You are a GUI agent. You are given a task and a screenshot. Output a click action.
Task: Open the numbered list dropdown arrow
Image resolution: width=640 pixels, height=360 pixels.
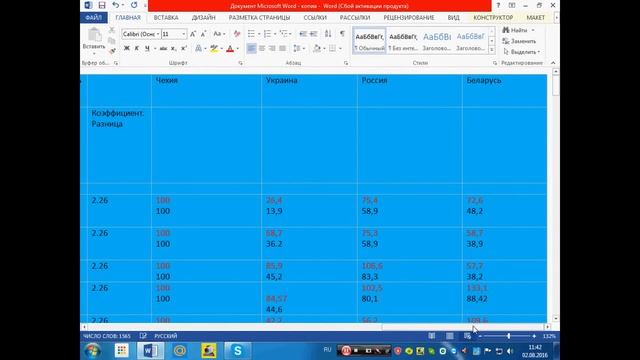pyautogui.click(x=275, y=34)
